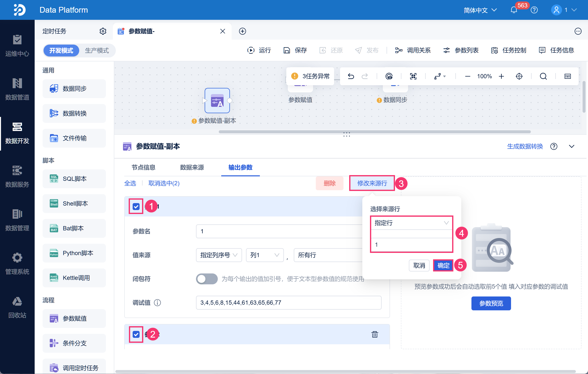
Task: Open the 指定行 source row dropdown
Action: click(412, 223)
